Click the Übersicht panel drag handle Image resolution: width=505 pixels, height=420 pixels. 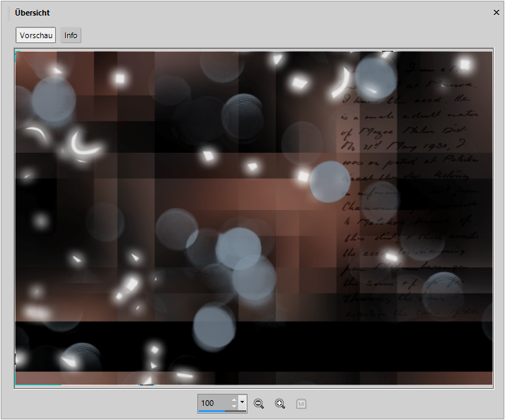[9, 13]
